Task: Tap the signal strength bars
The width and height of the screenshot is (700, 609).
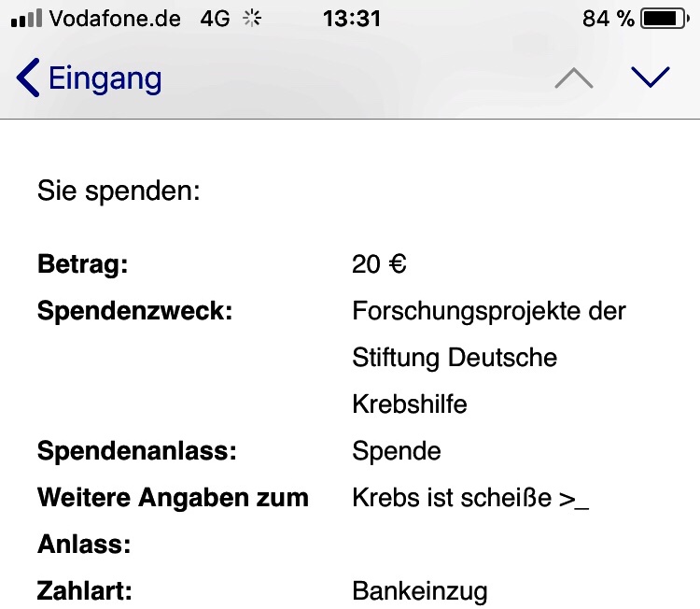Action: pyautogui.click(x=26, y=19)
